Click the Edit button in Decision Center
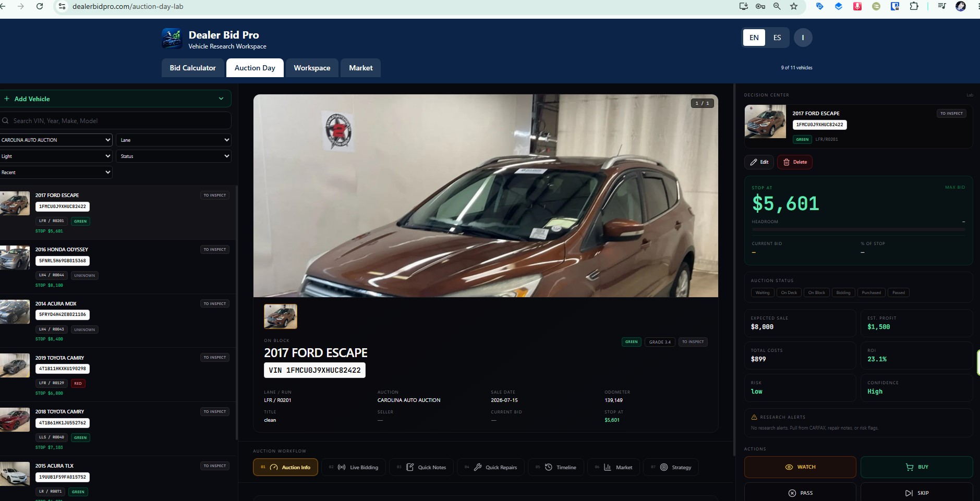 coord(759,162)
